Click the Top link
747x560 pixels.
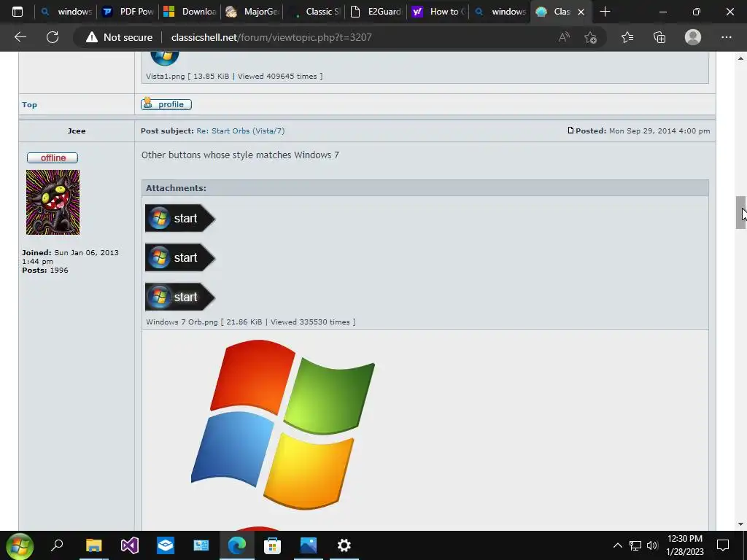[x=29, y=105]
